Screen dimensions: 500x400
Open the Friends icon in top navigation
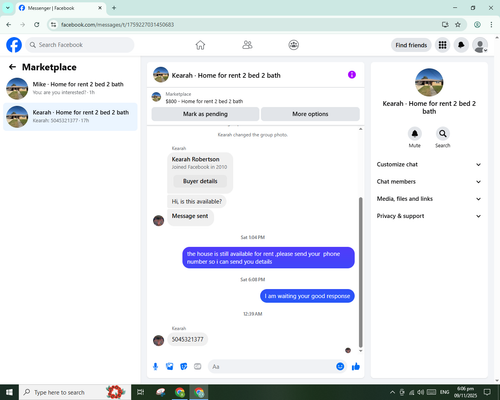tap(247, 45)
